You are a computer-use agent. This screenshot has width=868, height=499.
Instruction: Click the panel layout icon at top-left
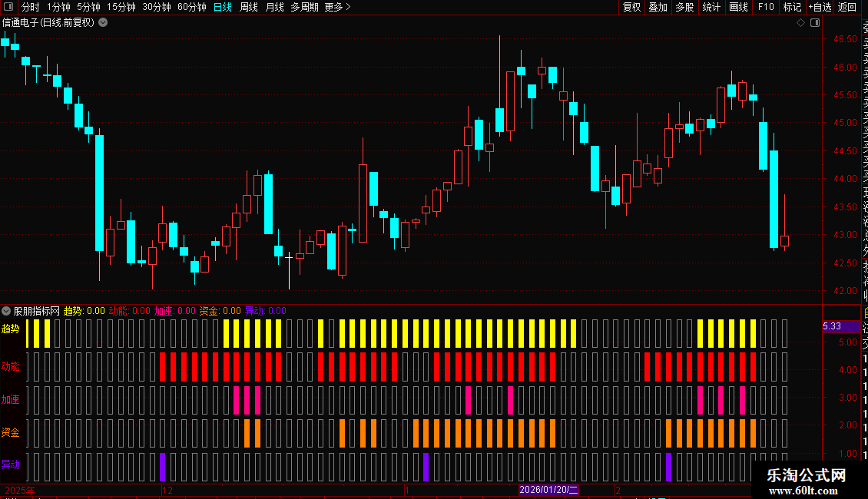point(8,7)
